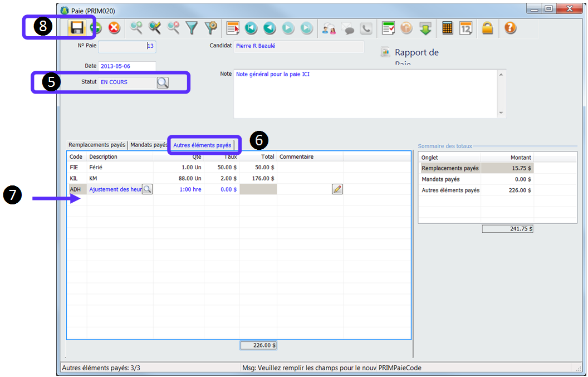This screenshot has width=588, height=377.
Task: Click the orange padlock icon
Action: tap(488, 28)
